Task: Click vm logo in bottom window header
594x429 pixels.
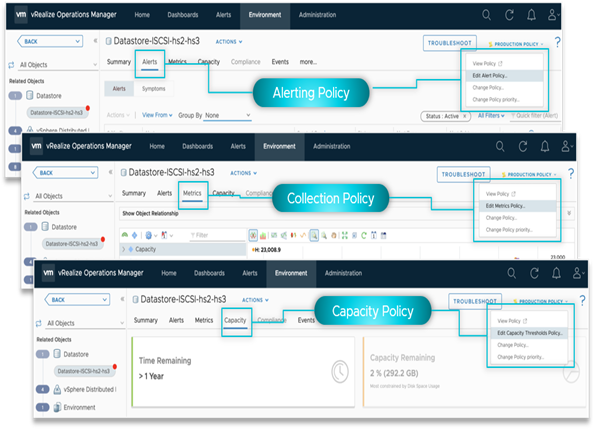Action: tap(48, 273)
